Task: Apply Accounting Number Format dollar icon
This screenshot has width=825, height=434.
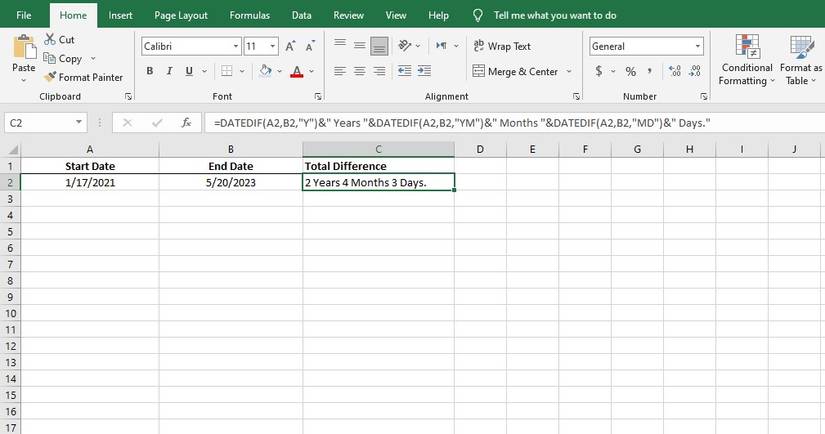Action: tap(599, 71)
